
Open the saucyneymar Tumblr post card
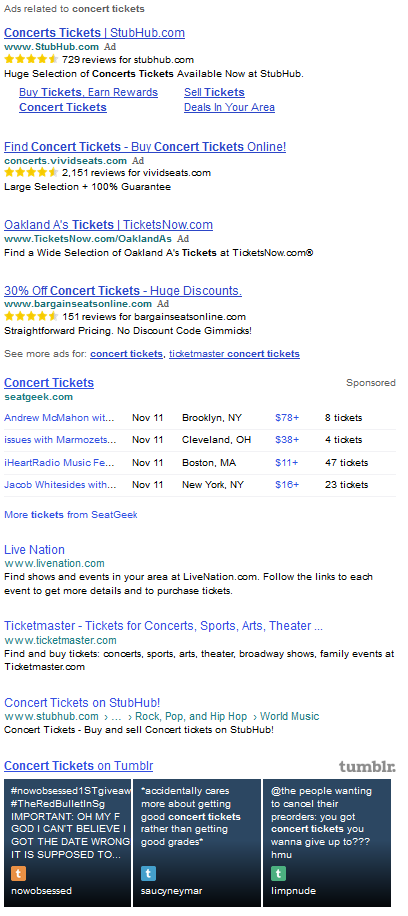(196, 842)
